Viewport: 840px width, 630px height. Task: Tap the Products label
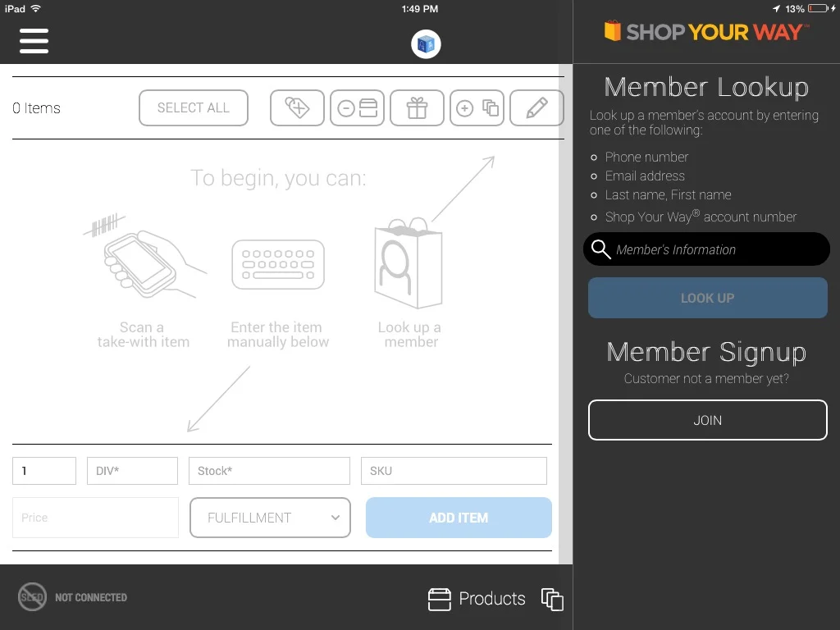tap(492, 598)
